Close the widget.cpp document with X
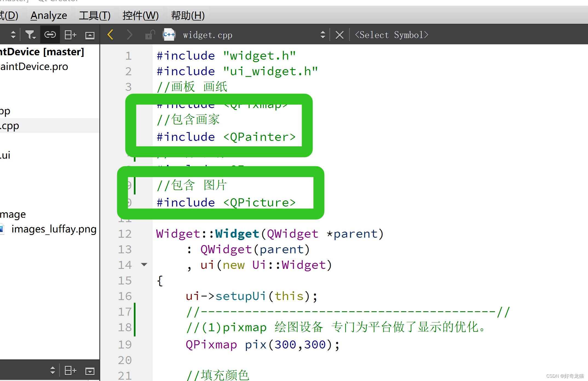This screenshot has width=588, height=381. [339, 35]
